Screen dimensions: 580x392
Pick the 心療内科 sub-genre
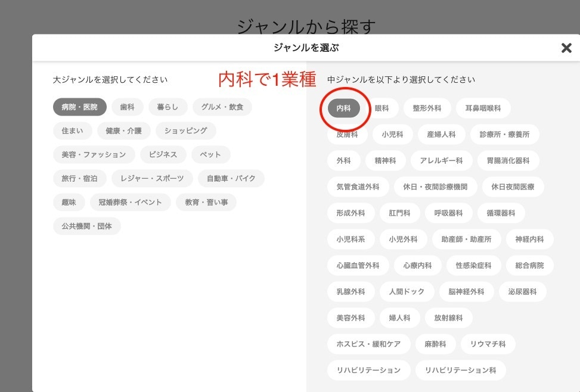coord(418,266)
